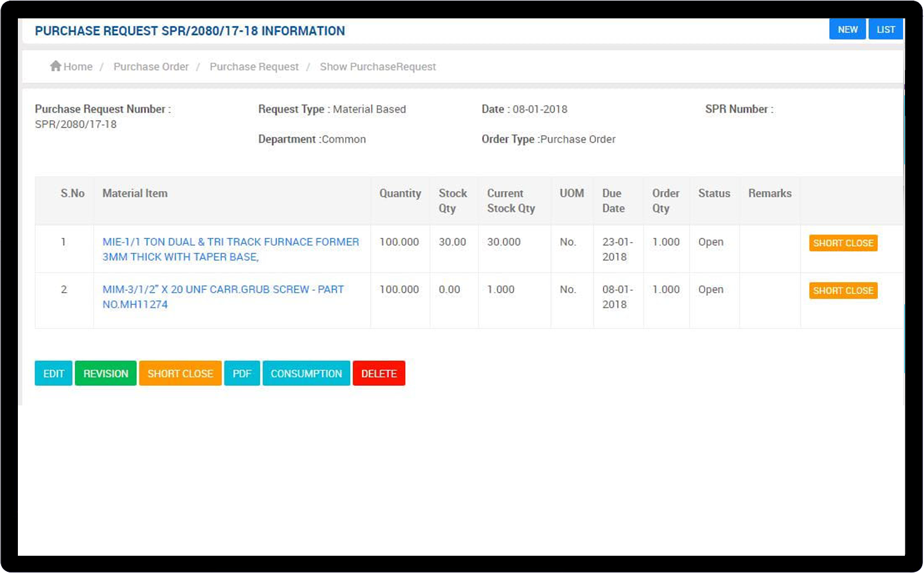Short close the whole request via bottom button
Image resolution: width=924 pixels, height=573 pixels.
(x=180, y=373)
